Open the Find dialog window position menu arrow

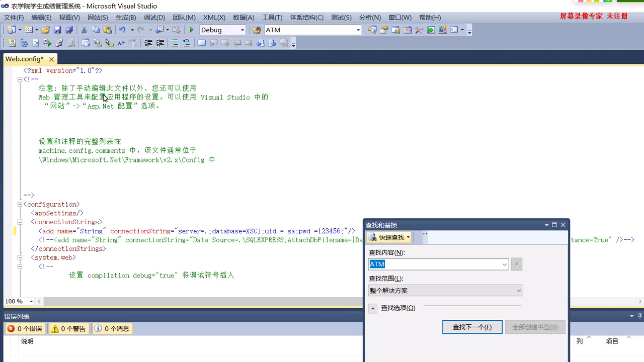tap(546, 225)
